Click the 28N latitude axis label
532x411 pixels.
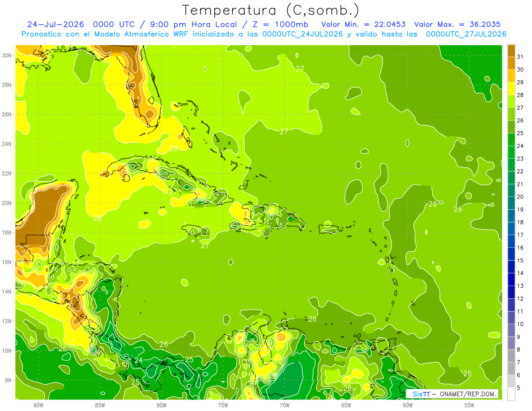point(7,85)
